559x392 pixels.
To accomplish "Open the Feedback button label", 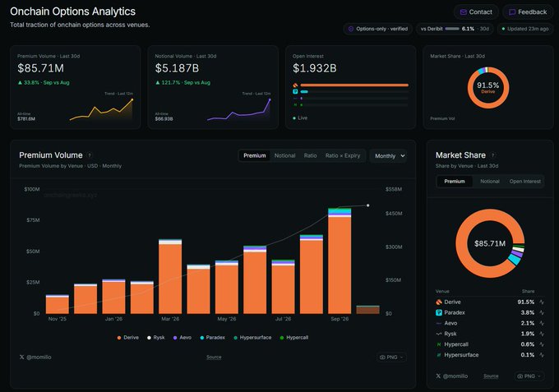I will [532, 12].
